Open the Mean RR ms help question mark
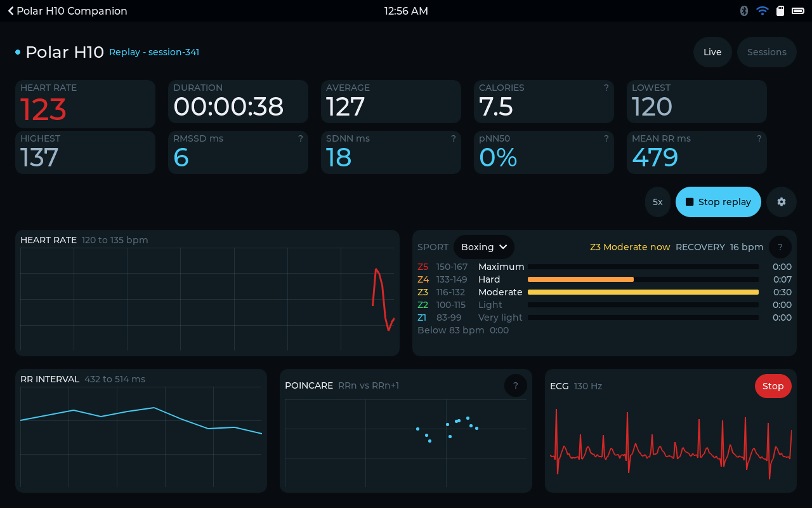 pos(759,138)
